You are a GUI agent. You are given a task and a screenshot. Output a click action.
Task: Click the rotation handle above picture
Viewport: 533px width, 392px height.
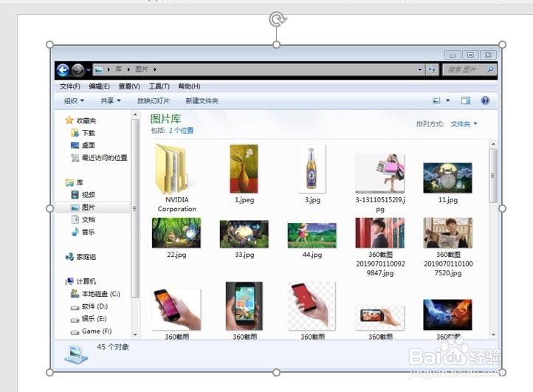[277, 19]
